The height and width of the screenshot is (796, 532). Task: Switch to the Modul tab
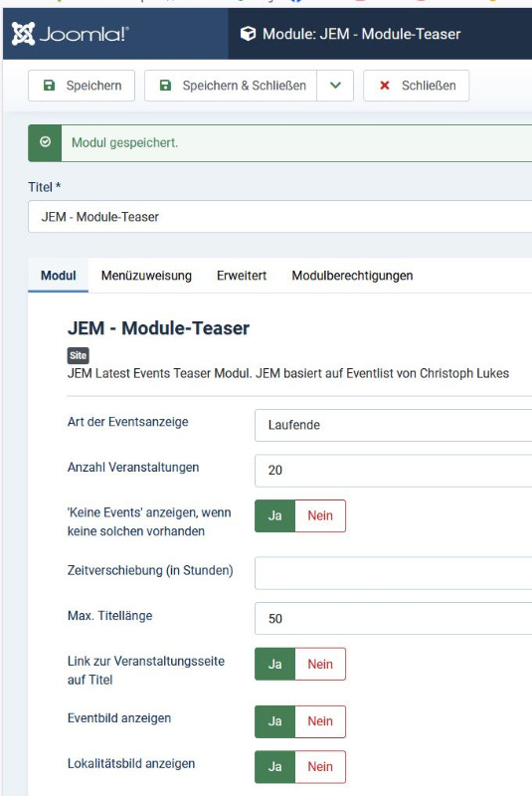(x=59, y=276)
